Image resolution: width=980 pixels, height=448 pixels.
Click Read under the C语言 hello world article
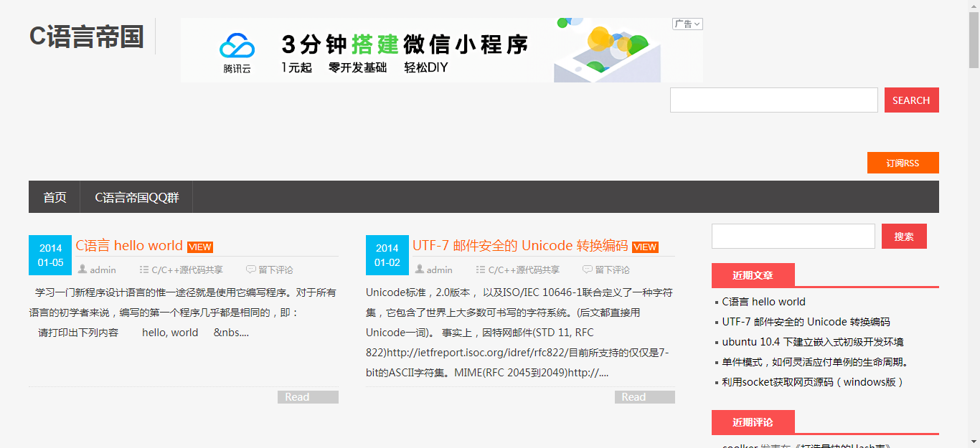pos(307,396)
